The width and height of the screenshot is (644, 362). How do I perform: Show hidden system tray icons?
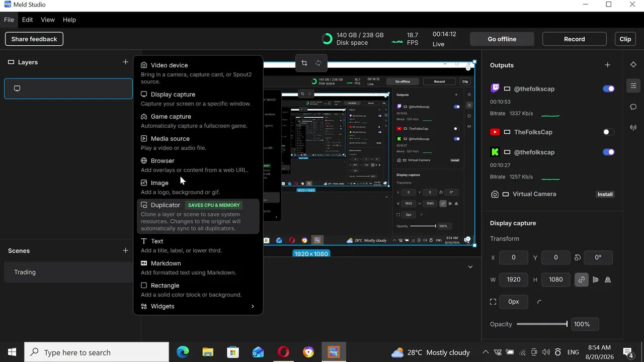click(486, 352)
